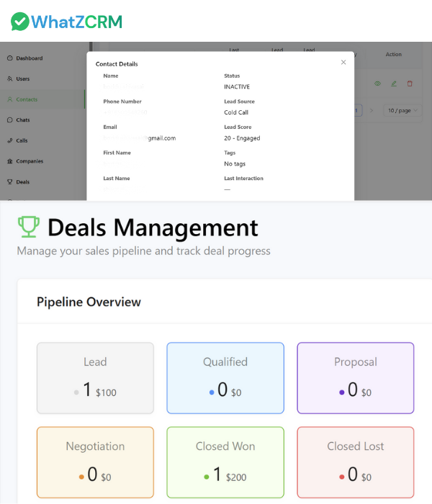Close the Contact Details dialog
Image resolution: width=432 pixels, height=504 pixels.
pos(343,63)
